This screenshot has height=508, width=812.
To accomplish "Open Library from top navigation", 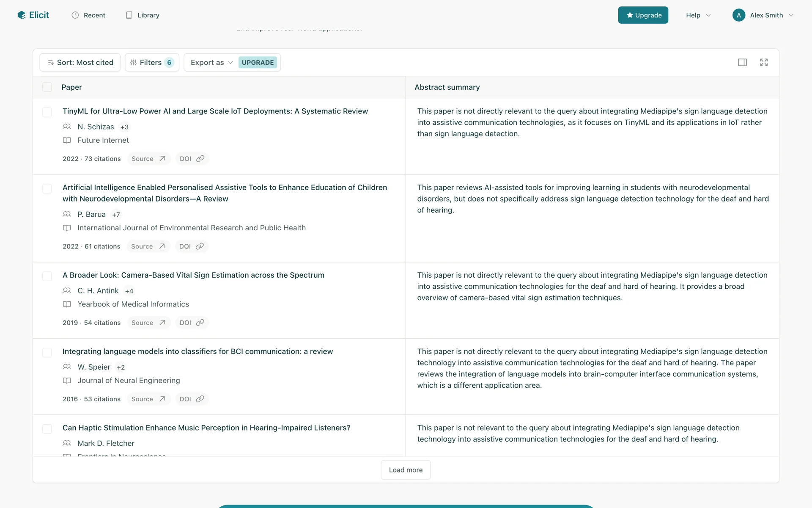I will (x=143, y=15).
